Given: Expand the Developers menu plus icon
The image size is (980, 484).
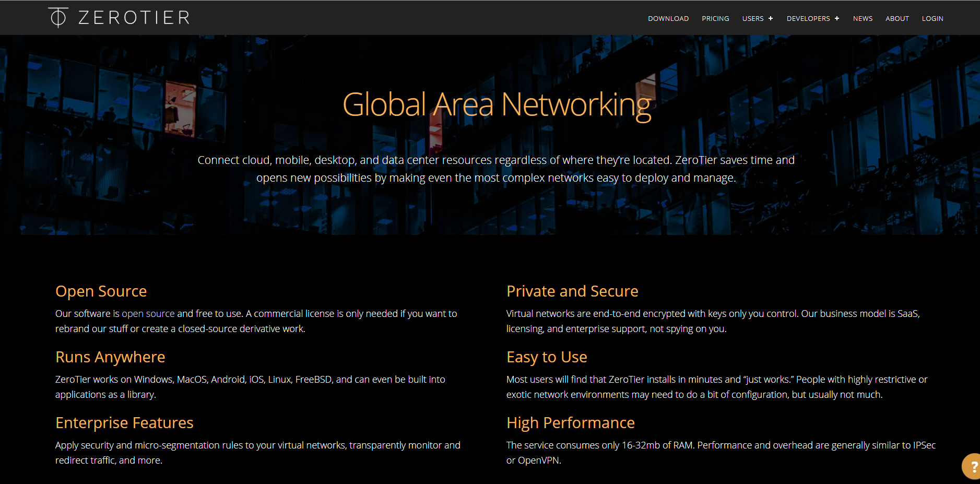Looking at the screenshot, I should click(836, 18).
